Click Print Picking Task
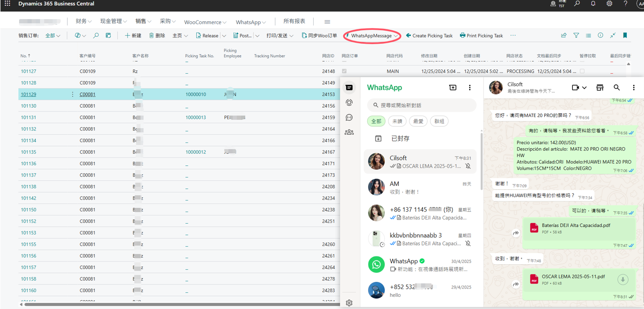644x309 pixels. click(x=481, y=35)
